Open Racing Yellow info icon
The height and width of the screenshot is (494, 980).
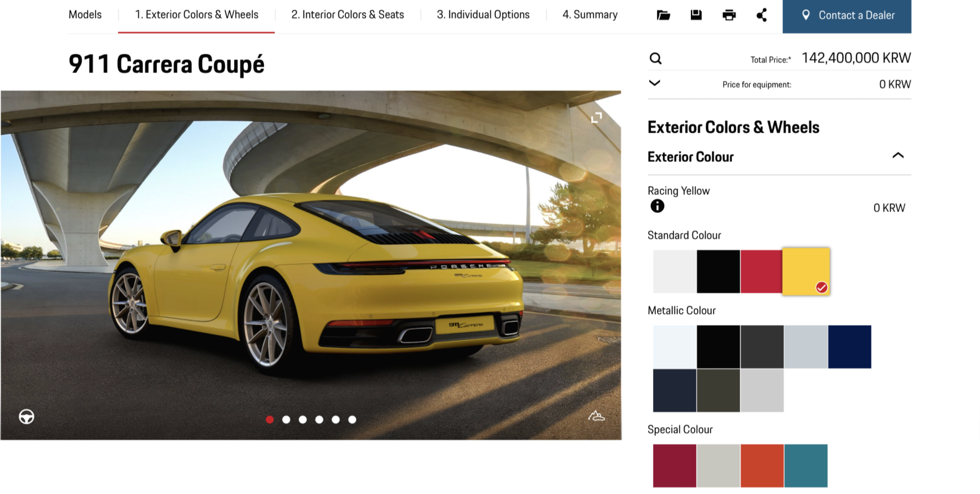coord(657,206)
